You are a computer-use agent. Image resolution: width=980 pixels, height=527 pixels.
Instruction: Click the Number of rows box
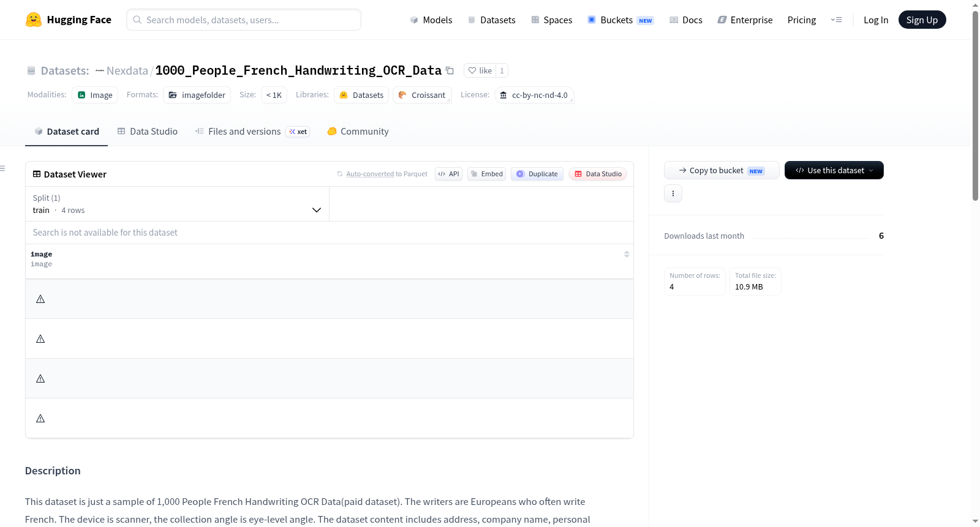[x=695, y=282]
